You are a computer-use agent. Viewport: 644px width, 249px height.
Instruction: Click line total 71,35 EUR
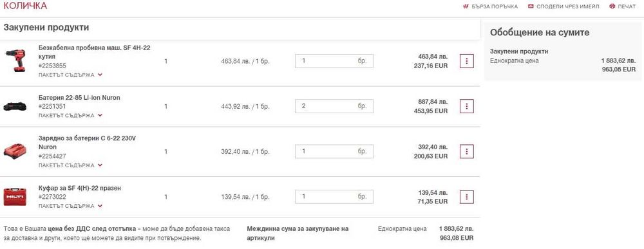[x=433, y=201]
